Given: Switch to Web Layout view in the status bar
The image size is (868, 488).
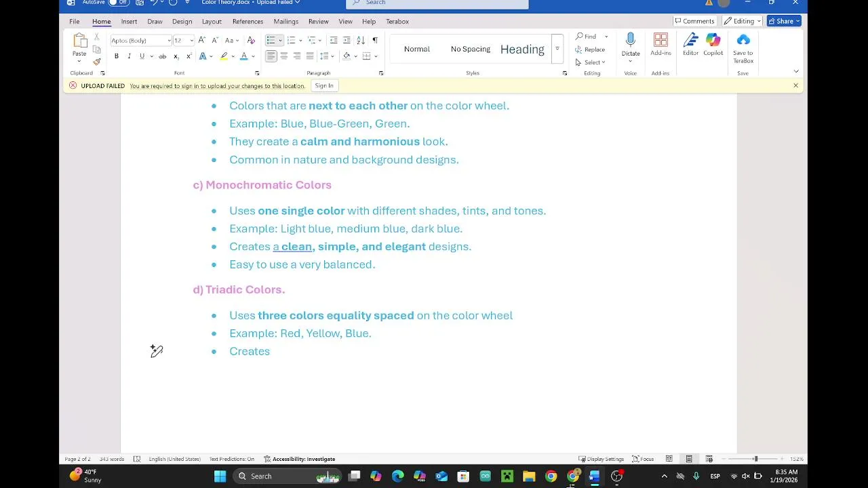Looking at the screenshot, I should [x=709, y=459].
